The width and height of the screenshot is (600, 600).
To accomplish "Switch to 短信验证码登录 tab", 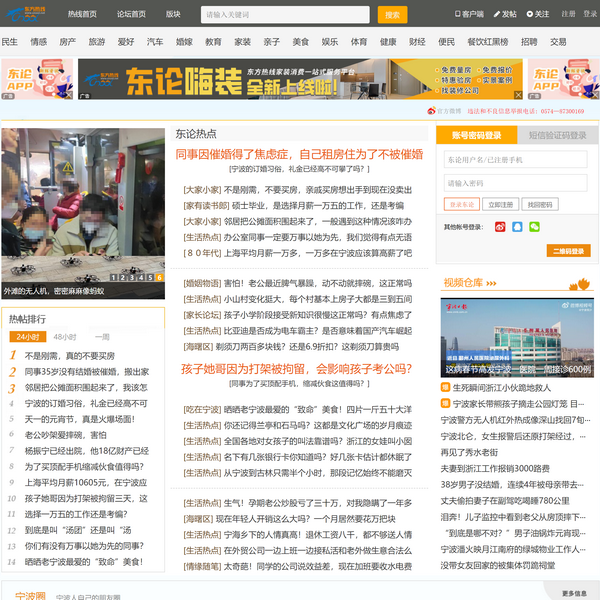I will [x=556, y=135].
